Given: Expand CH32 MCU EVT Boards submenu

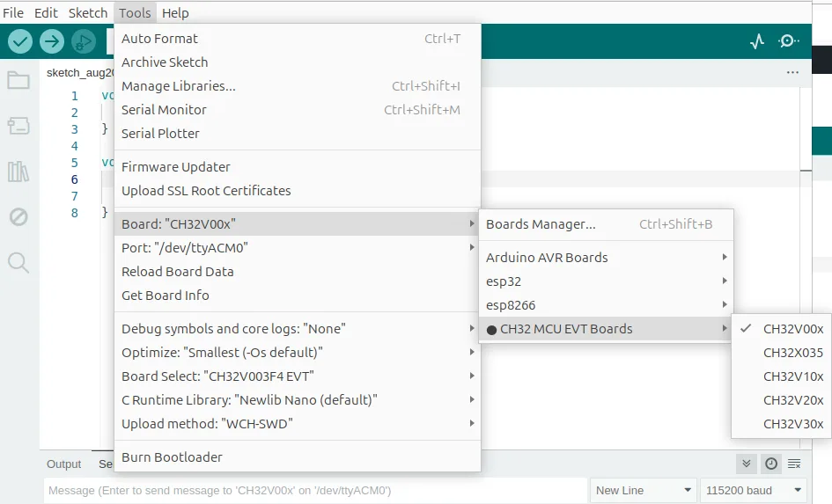Looking at the screenshot, I should pyautogui.click(x=606, y=329).
